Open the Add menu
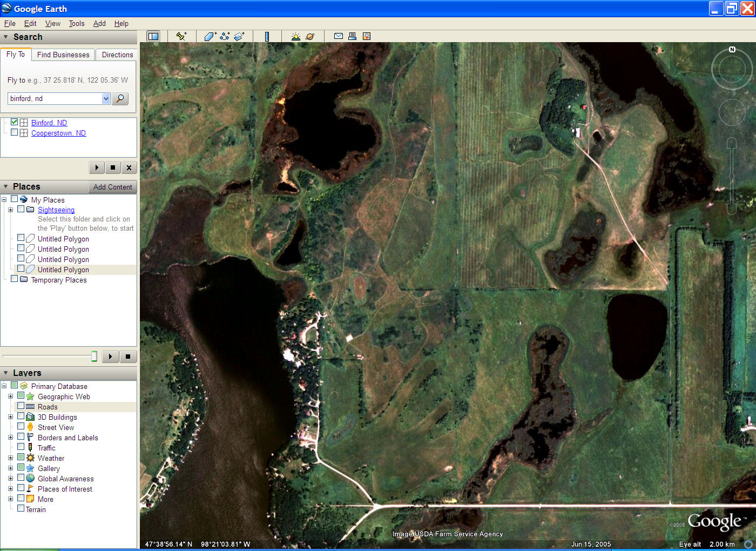The height and width of the screenshot is (551, 756). click(99, 23)
